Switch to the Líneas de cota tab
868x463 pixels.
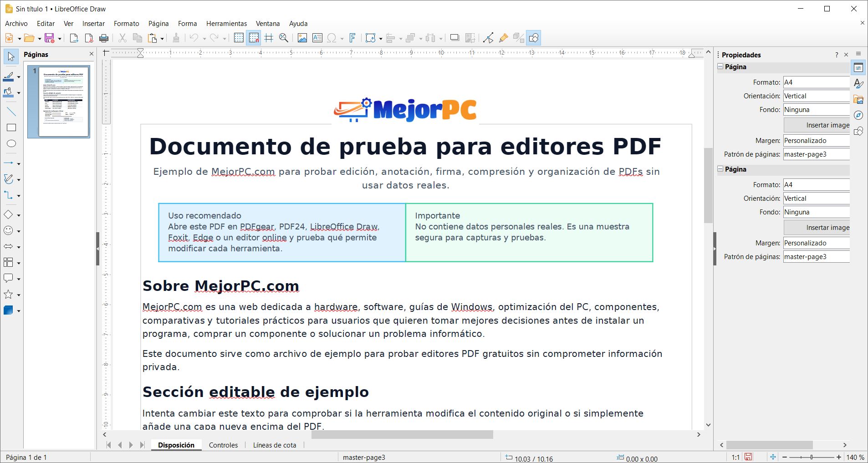[x=274, y=445]
